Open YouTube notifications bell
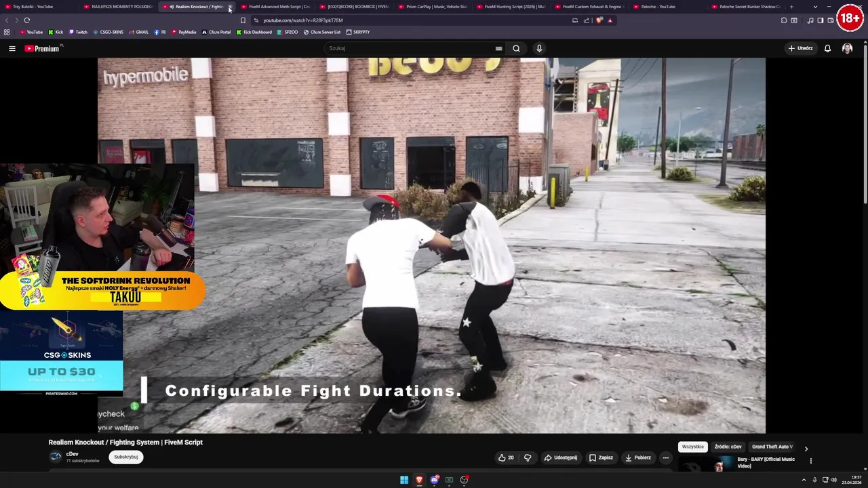Screen dimensions: 868x488 point(827,48)
